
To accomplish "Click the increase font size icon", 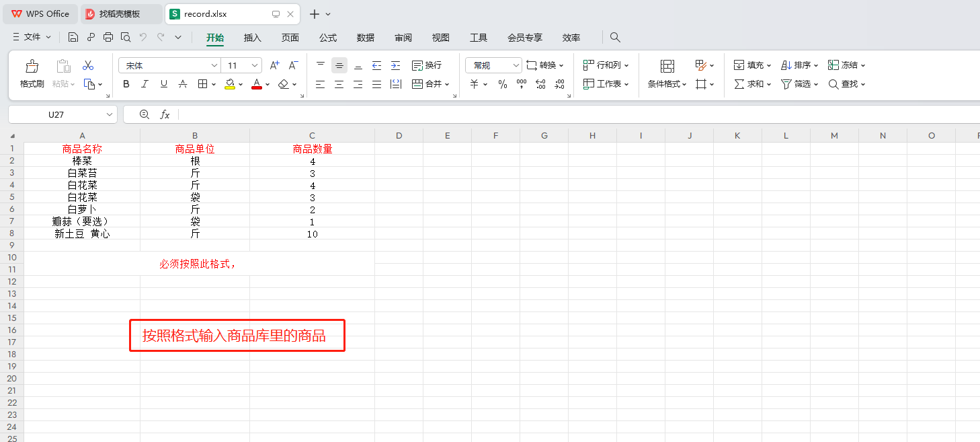I will [x=274, y=65].
